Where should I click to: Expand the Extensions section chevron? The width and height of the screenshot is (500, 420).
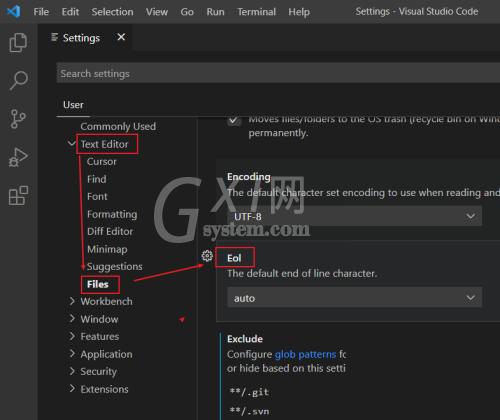72,389
